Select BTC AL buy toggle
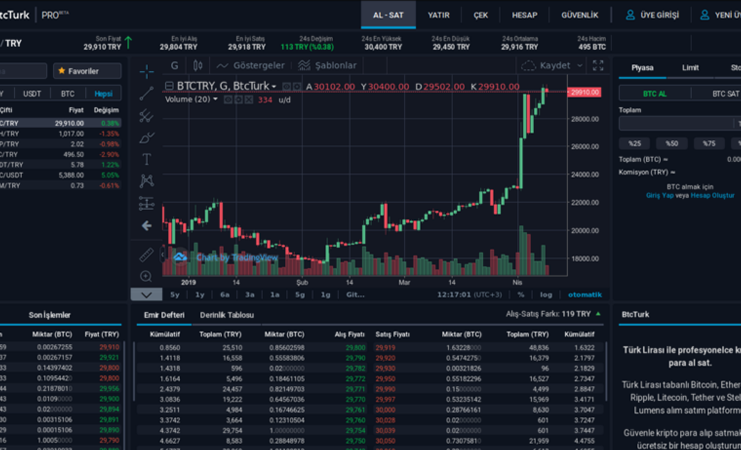The image size is (741, 450). (x=655, y=94)
